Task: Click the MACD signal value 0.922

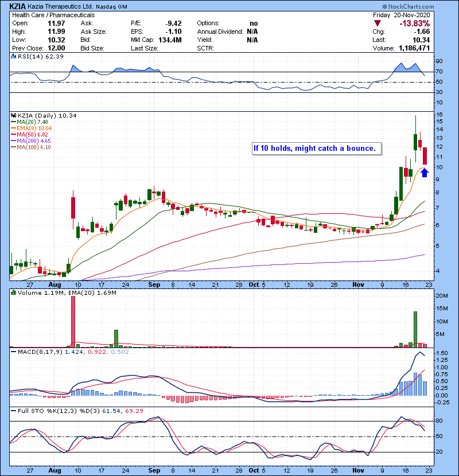Action: coord(97,352)
